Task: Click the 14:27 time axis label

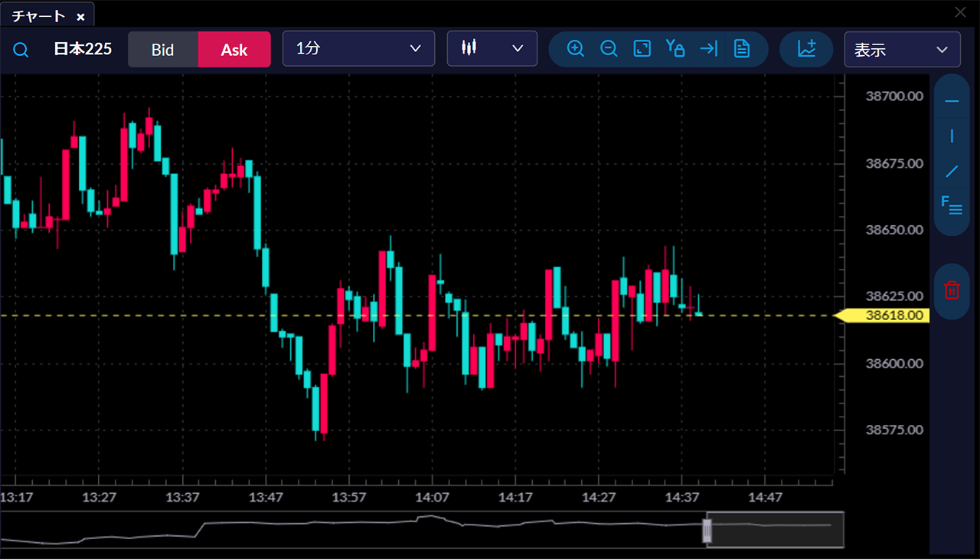Action: pos(599,498)
